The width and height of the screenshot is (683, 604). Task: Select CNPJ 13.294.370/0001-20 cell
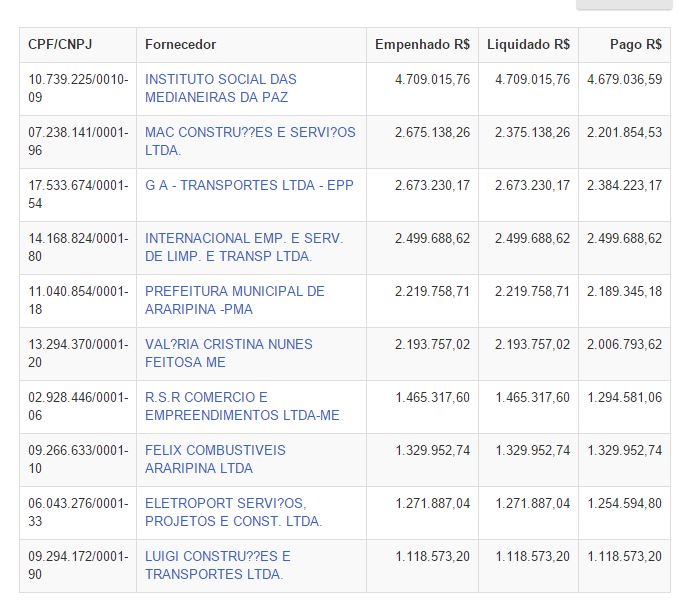78,354
